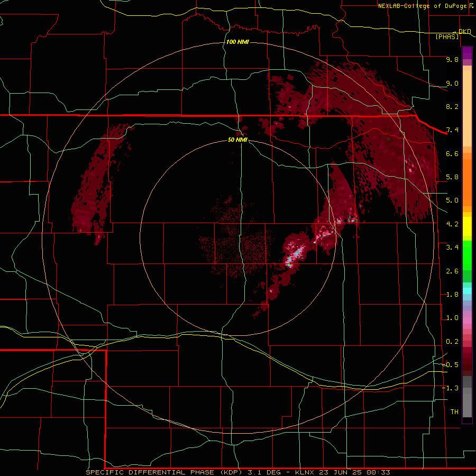Click the -0.5 value on the color scale
The image size is (476, 476).
[x=451, y=365]
